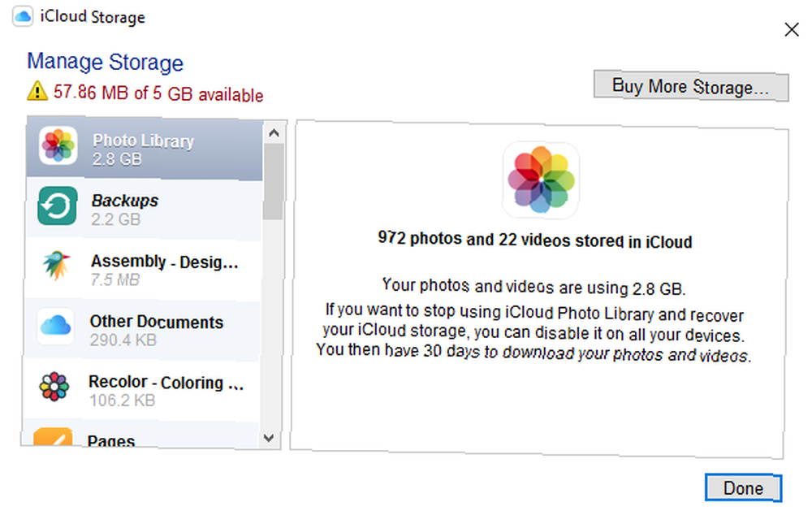The image size is (812, 524).
Task: Click the Recolor app flower icon
Action: click(x=54, y=386)
